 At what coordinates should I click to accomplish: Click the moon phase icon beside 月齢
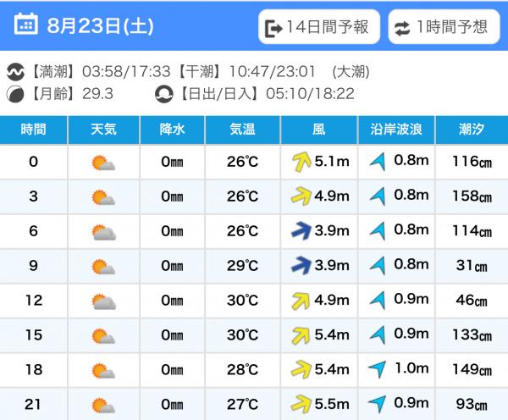[x=15, y=94]
